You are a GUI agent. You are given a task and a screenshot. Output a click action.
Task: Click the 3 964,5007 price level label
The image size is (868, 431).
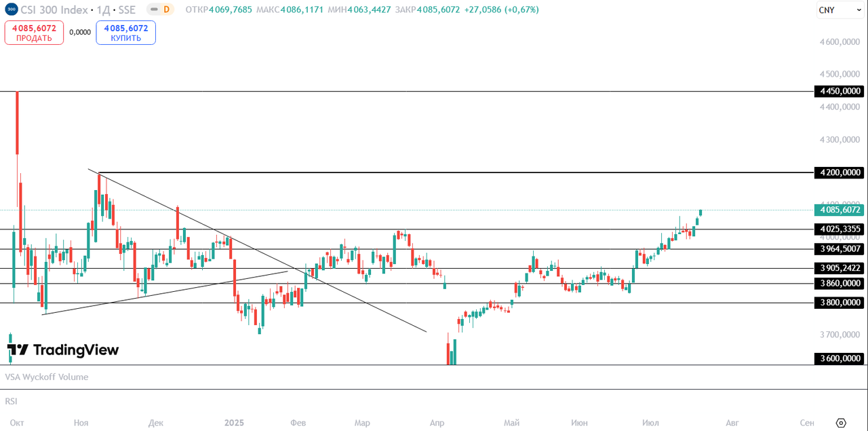click(840, 249)
